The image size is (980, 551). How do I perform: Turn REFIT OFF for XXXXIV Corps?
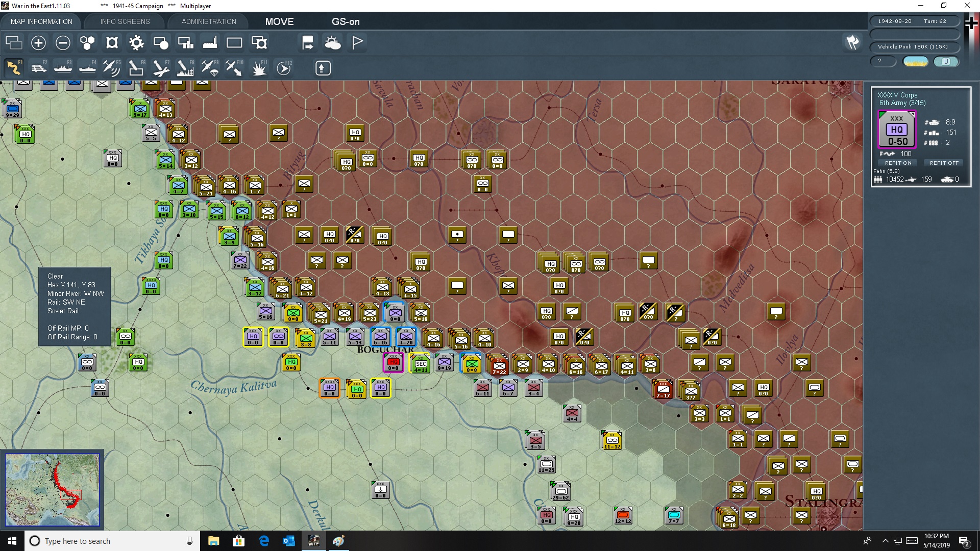click(x=944, y=163)
